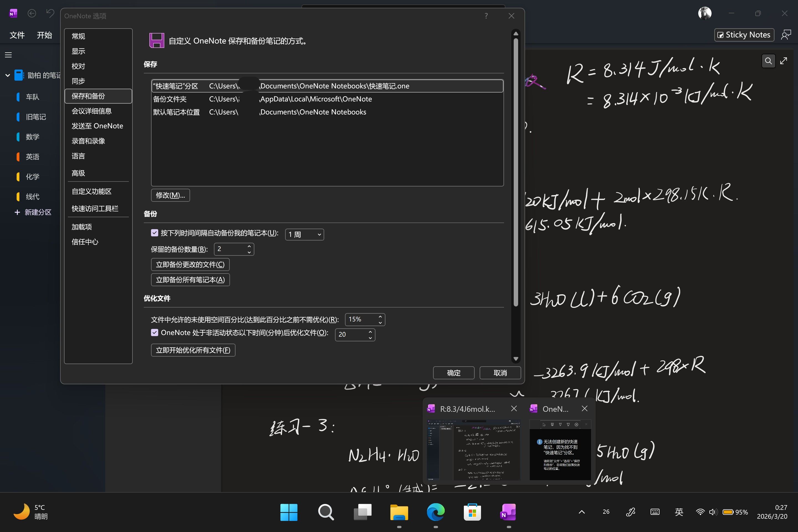The height and width of the screenshot is (532, 798).
Task: Toggle the hamburger navigation pane icon
Action: point(8,55)
